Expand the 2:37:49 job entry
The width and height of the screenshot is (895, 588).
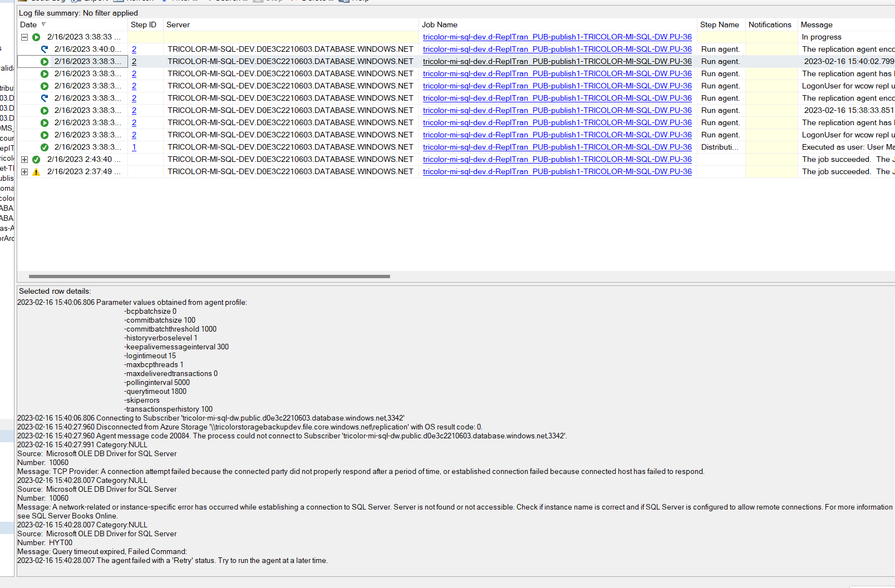tap(24, 171)
